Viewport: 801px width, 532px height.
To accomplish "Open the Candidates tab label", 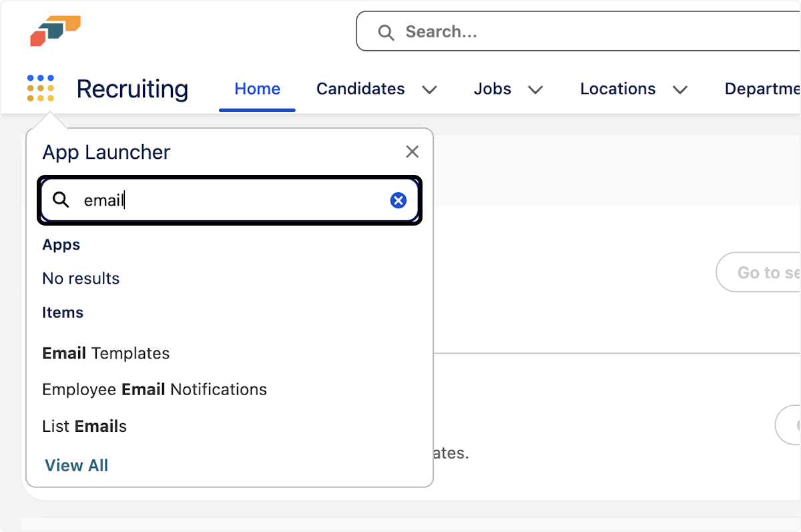I will (360, 88).
